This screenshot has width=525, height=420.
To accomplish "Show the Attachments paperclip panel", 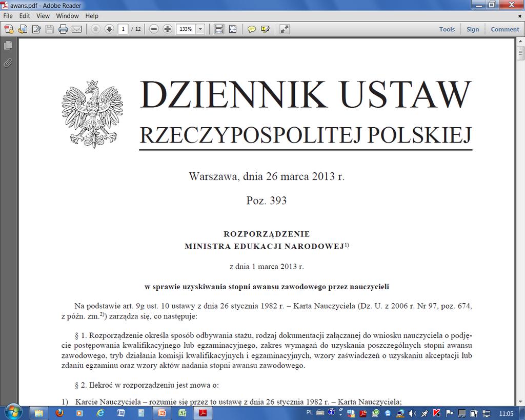I will (8, 63).
